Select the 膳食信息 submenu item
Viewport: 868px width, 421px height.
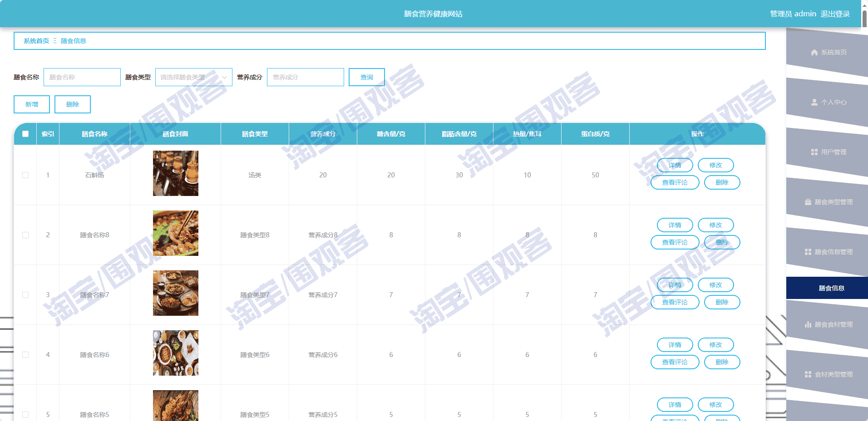[827, 288]
